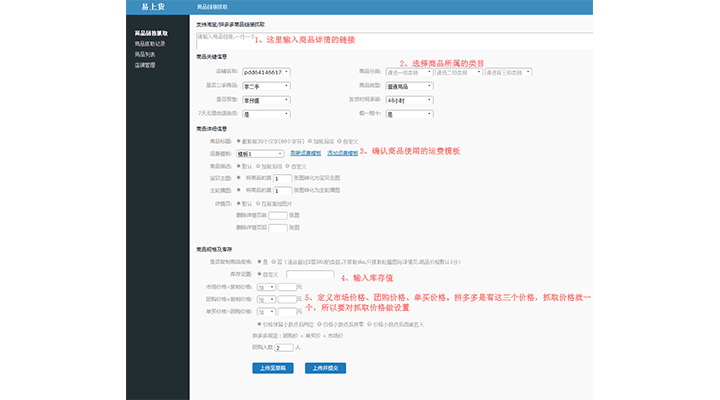Image resolution: width=720 pixels, height=400 pixels.
Task: Click the 刷新运费模板 link
Action: click(306, 153)
